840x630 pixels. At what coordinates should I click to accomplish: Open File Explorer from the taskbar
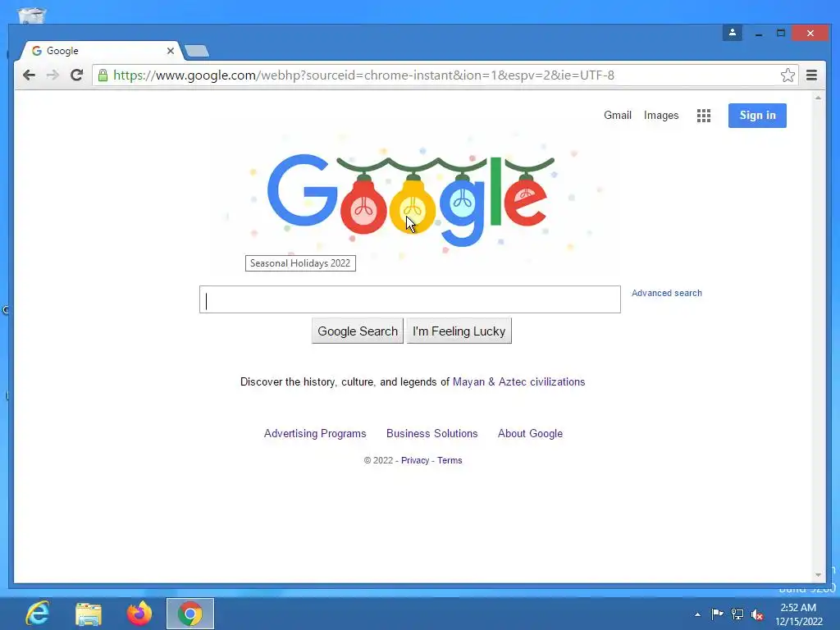89,614
